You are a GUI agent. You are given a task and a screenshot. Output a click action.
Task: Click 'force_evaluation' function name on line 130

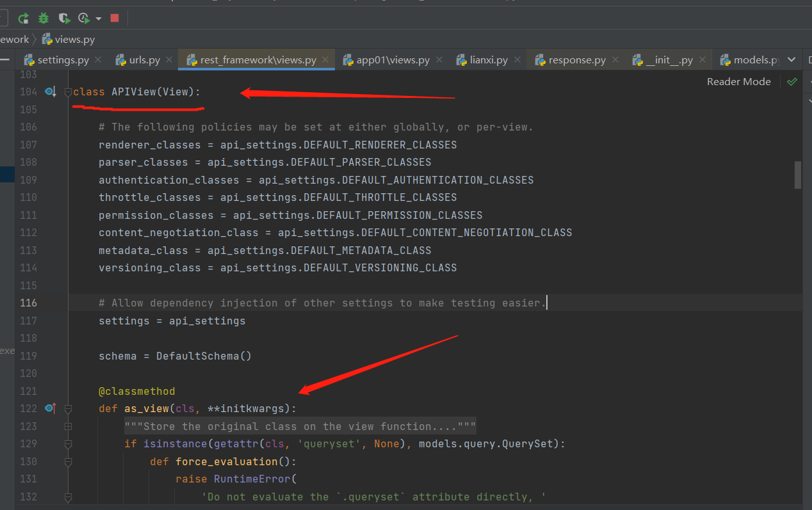(x=226, y=461)
